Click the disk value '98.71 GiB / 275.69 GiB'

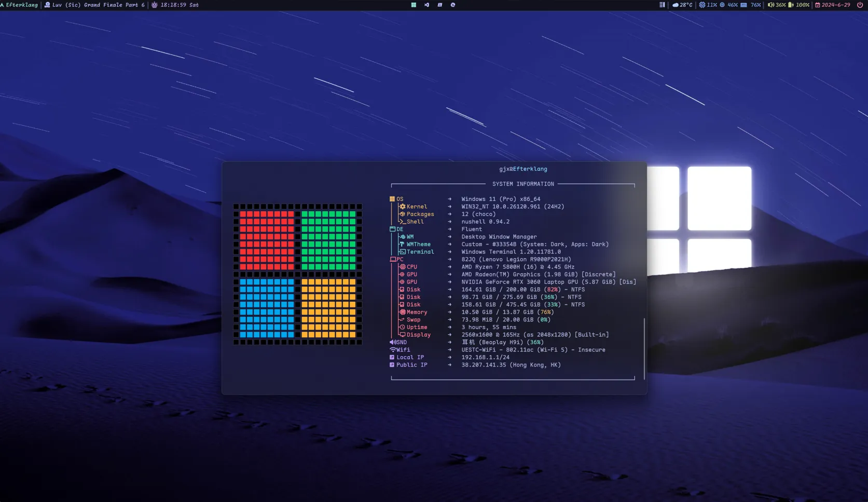click(x=499, y=297)
